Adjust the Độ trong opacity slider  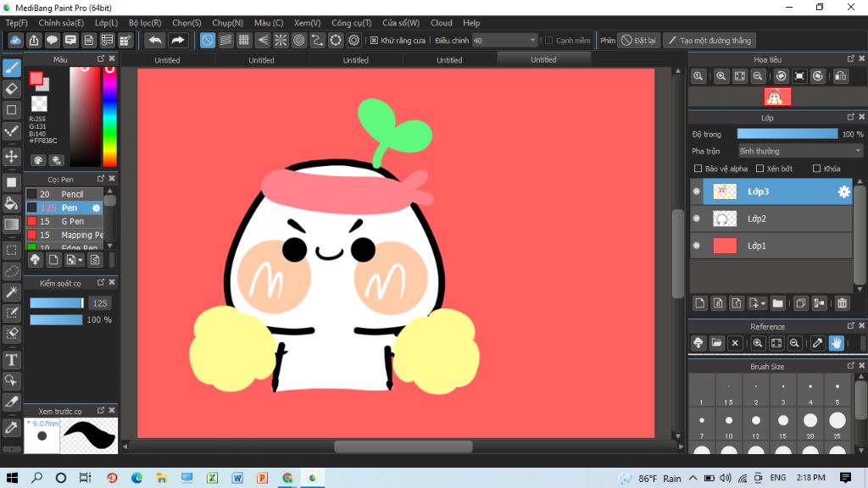787,134
